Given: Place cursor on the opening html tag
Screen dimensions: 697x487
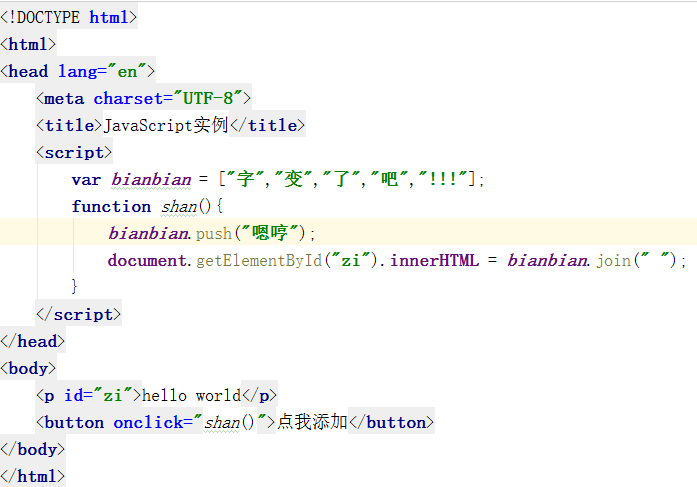Looking at the screenshot, I should click(29, 44).
